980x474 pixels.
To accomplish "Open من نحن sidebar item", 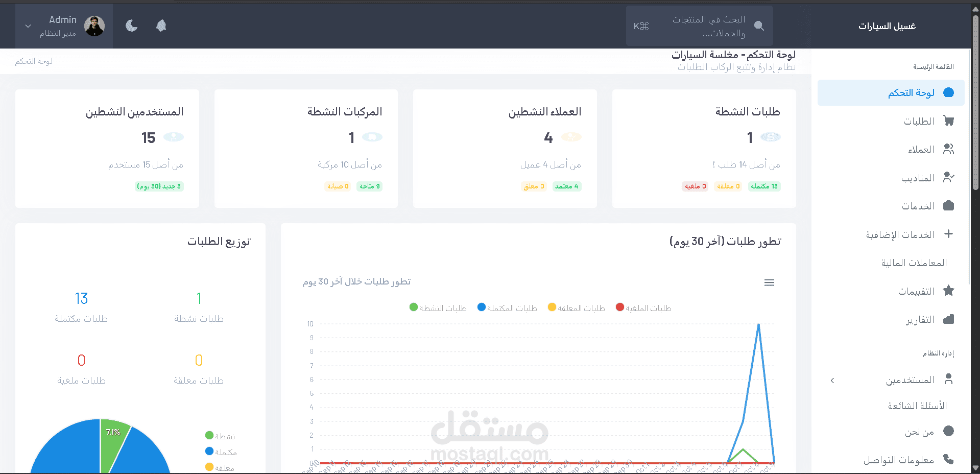I will click(891, 432).
